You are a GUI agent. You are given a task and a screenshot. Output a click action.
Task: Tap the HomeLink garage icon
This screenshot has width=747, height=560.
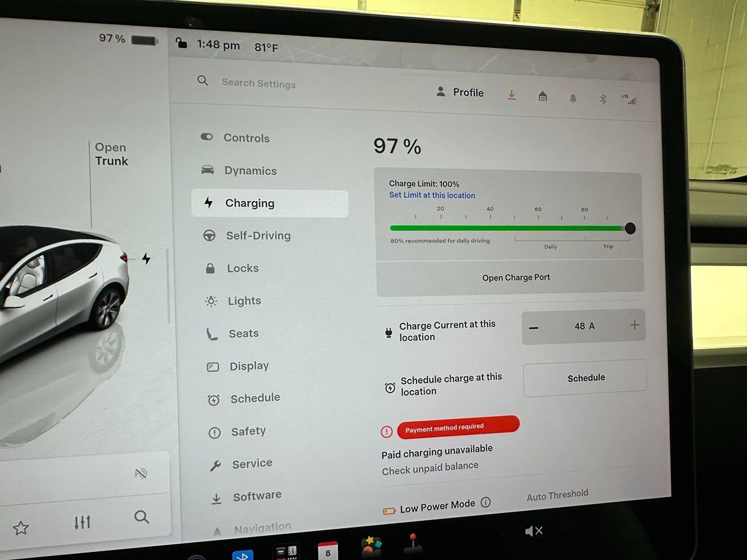tap(543, 96)
